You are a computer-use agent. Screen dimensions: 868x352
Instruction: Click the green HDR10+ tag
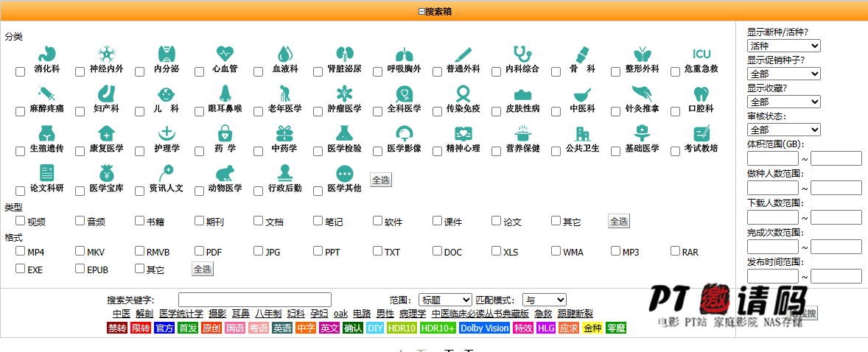[438, 328]
